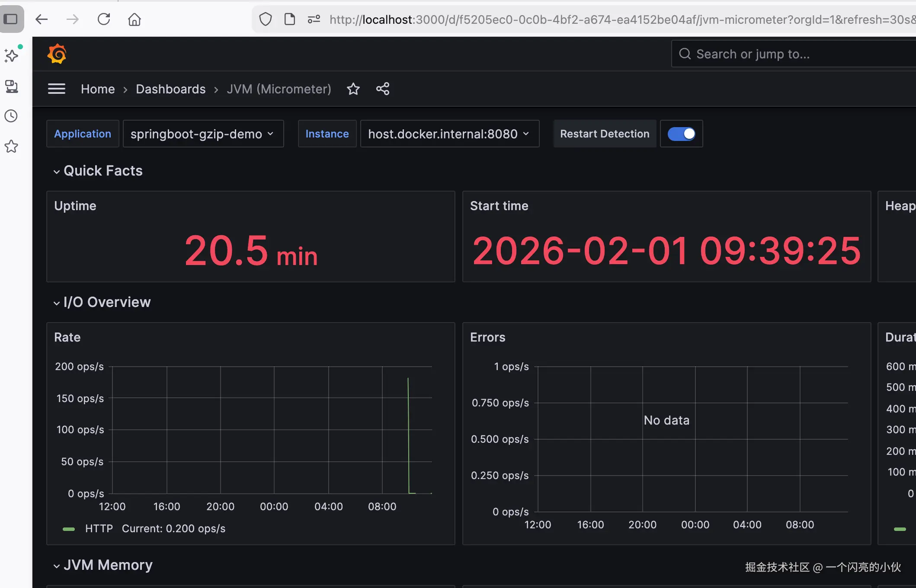Viewport: 916px width, 588px height.
Task: Open the host.docker.internal:8080 instance dropdown
Action: coord(449,134)
